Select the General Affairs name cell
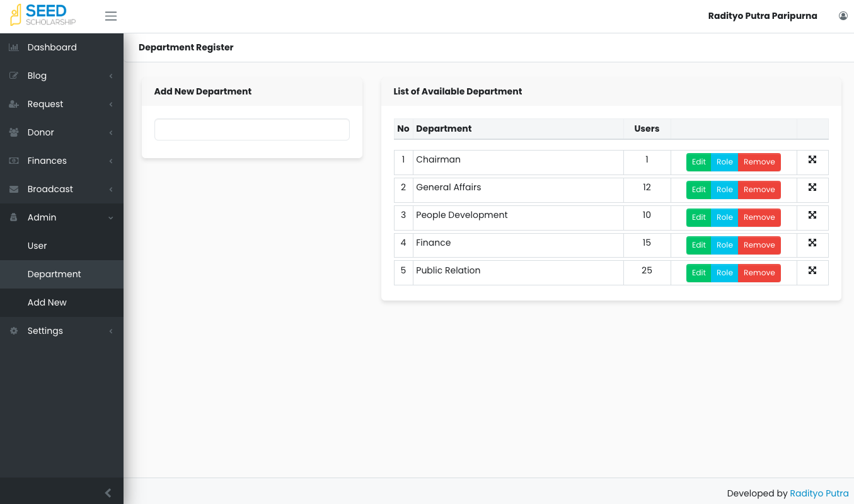Viewport: 854px width, 504px height. click(x=518, y=190)
